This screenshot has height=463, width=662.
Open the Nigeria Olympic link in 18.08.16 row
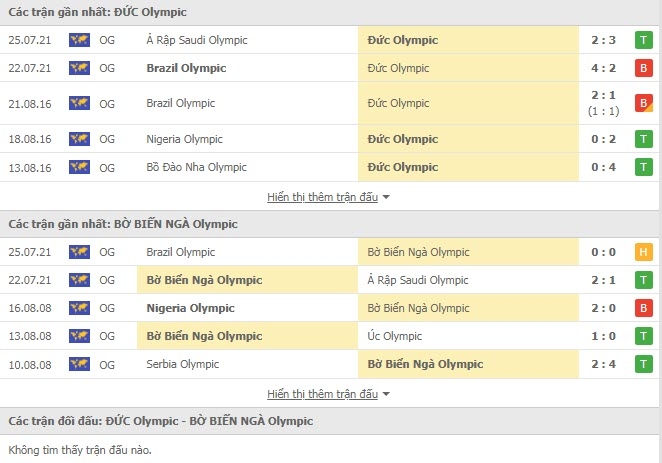click(184, 139)
